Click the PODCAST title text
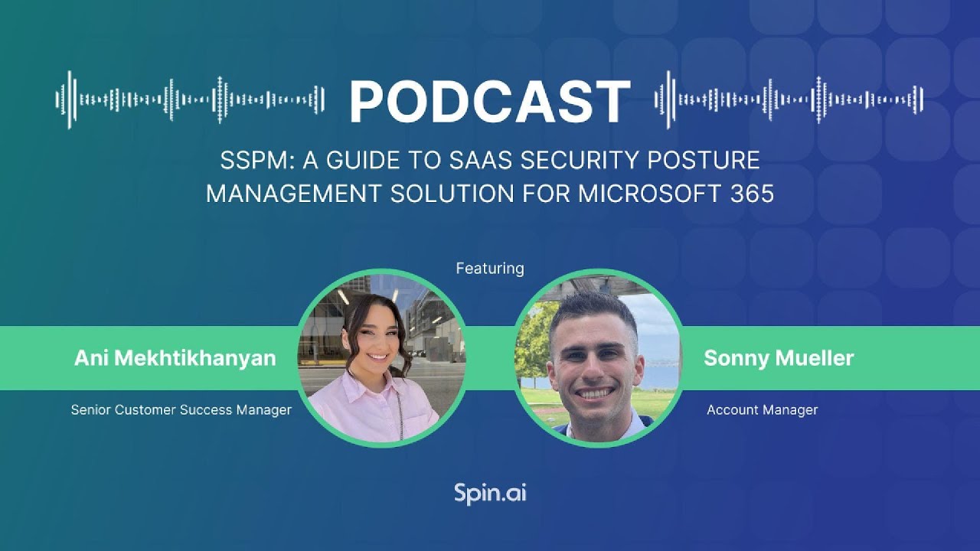This screenshot has height=551, width=980. tap(490, 102)
